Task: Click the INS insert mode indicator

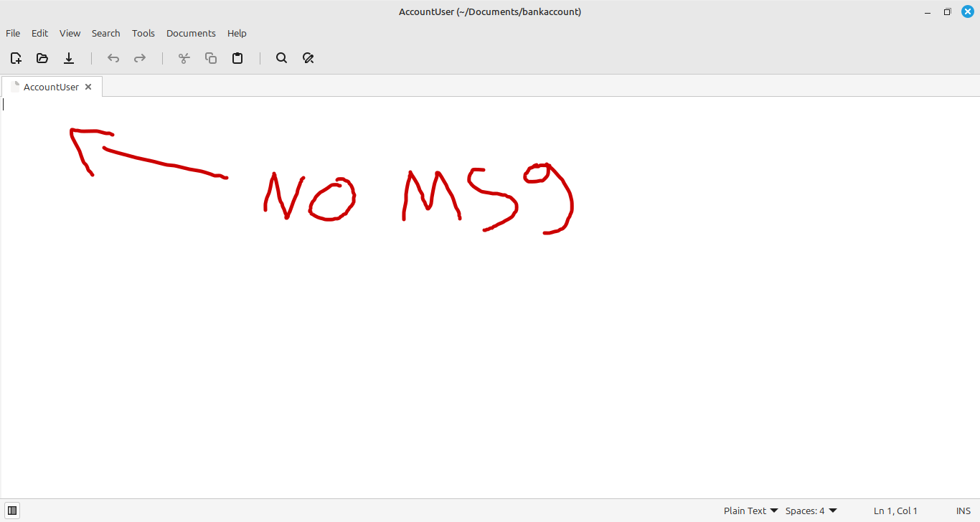Action: [x=963, y=511]
